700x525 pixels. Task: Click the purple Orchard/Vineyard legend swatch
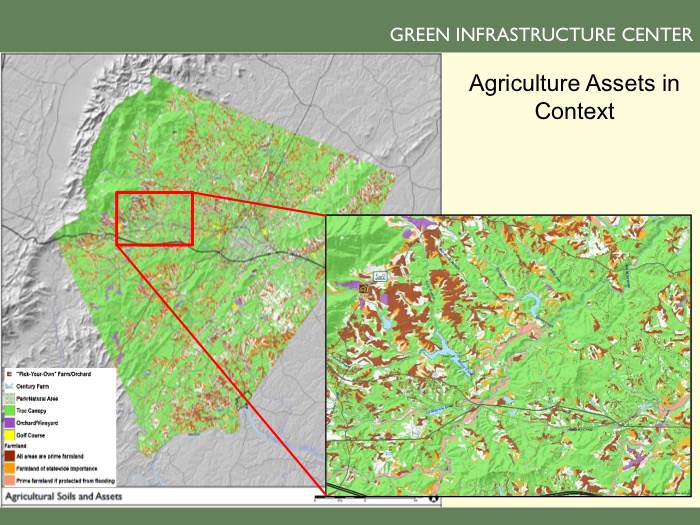pos(8,422)
